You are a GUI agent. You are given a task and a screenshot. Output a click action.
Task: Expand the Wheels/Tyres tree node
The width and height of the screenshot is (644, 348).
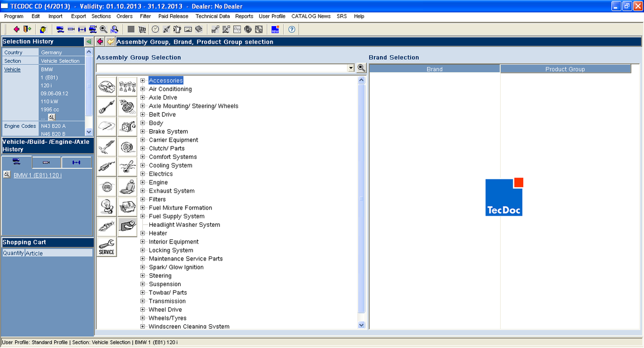(143, 318)
